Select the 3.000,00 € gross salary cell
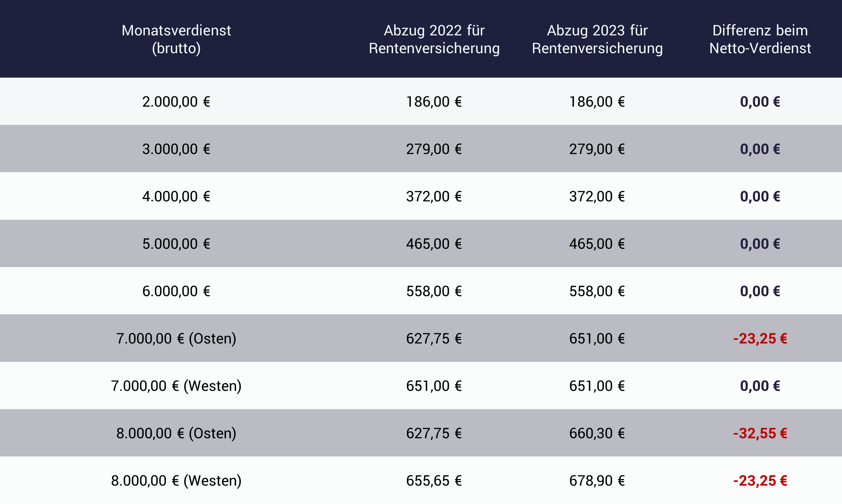The height and width of the screenshot is (504, 842). pyautogui.click(x=176, y=149)
